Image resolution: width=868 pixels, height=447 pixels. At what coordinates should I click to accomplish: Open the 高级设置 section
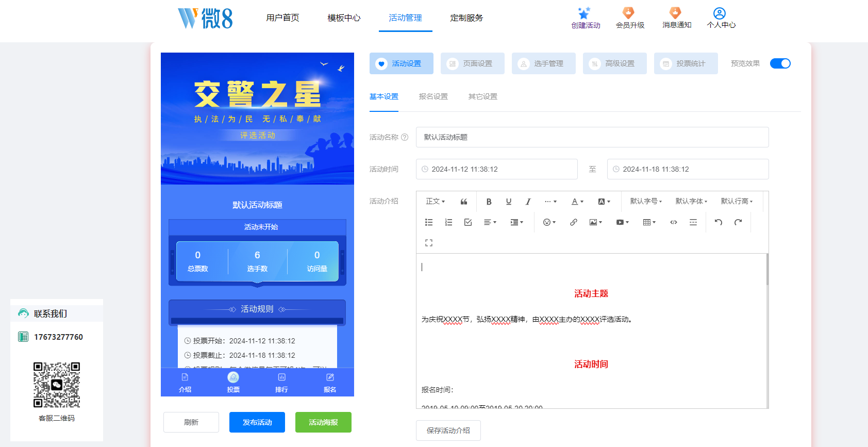click(615, 63)
